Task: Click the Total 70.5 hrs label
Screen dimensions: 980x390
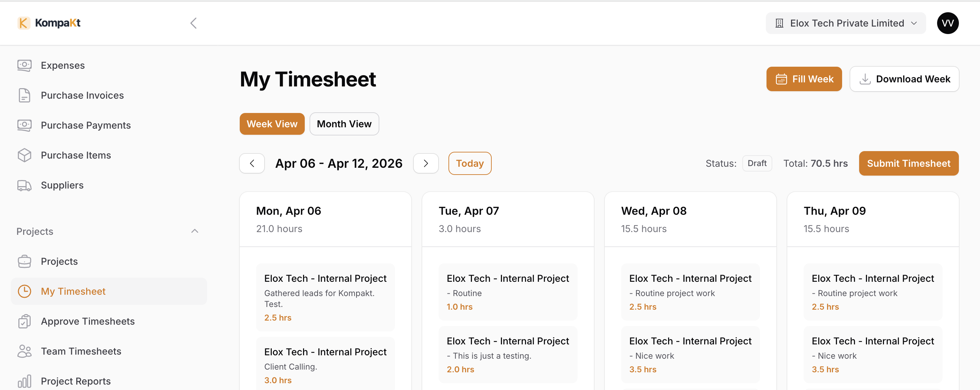Action: pos(815,163)
